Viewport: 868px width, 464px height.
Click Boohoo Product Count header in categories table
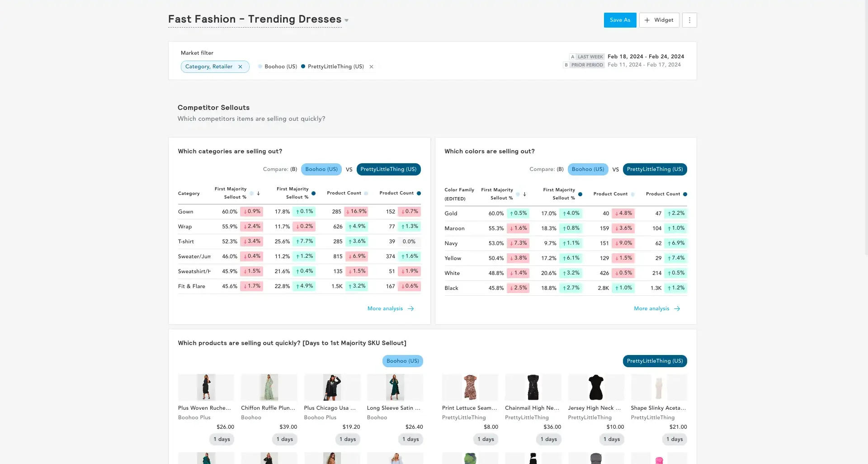tap(344, 193)
